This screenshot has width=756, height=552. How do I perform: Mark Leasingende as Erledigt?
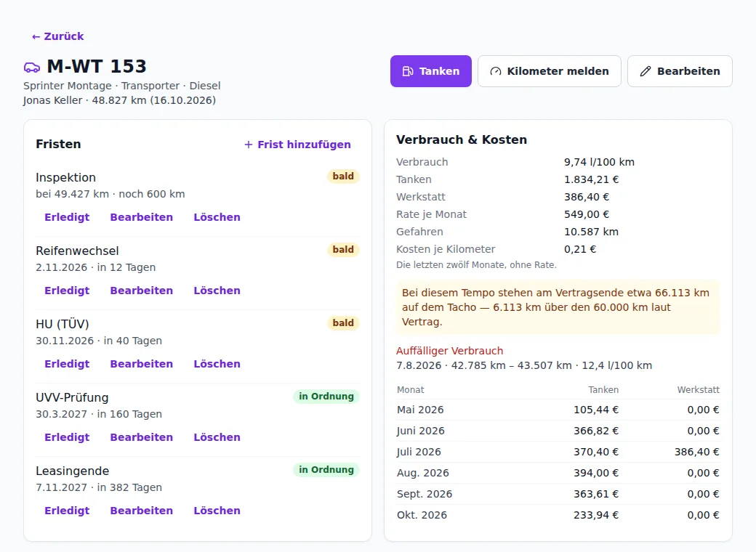tap(67, 511)
